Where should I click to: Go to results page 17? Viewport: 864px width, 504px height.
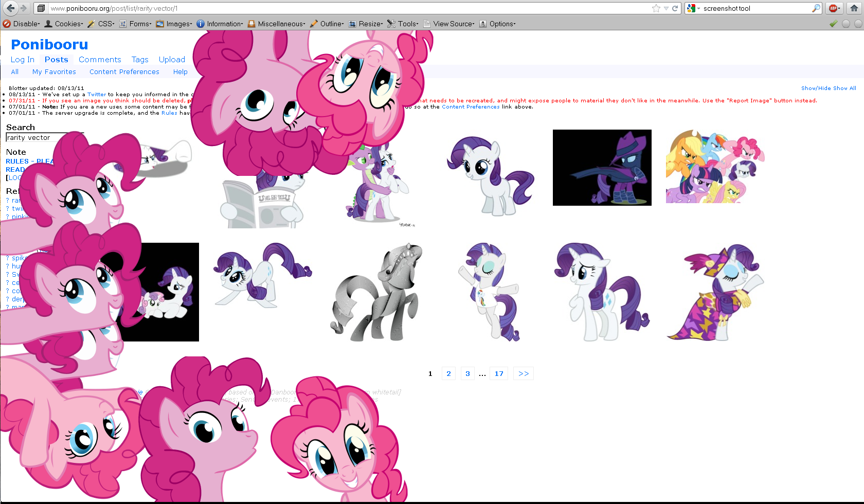[x=499, y=373]
